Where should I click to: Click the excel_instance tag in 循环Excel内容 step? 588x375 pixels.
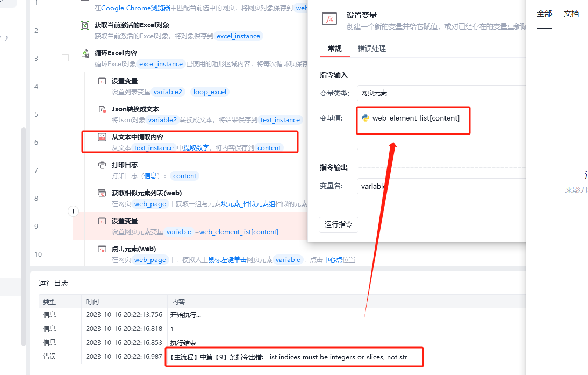pos(161,64)
